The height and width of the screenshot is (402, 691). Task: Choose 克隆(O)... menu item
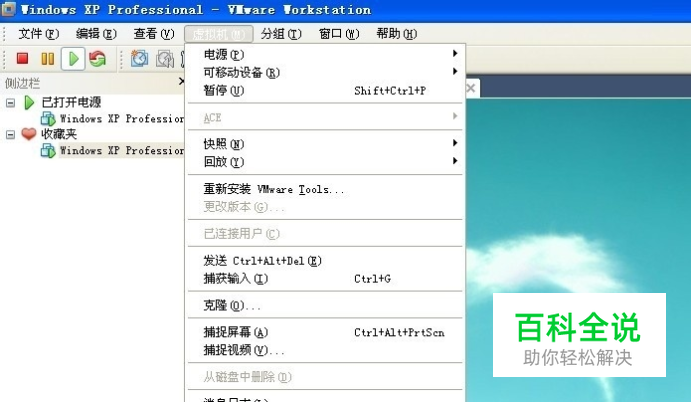click(x=325, y=305)
